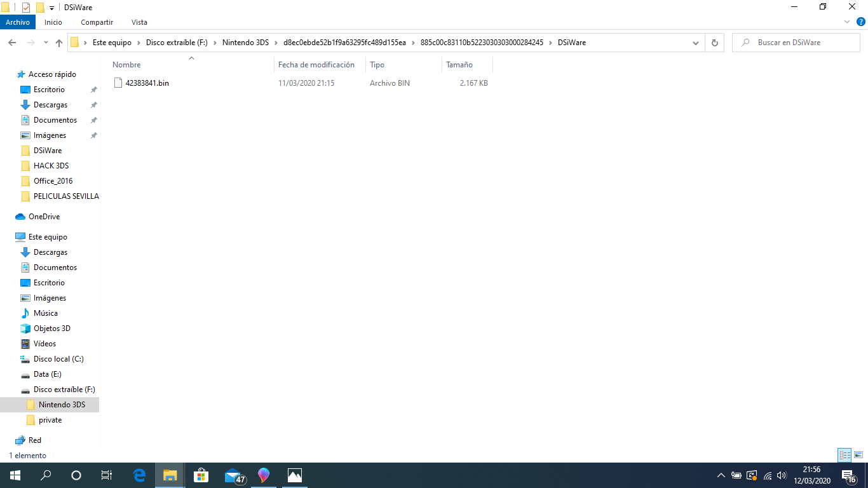Screen dimensions: 868x488
Task: Launch Microsoft Edge from the taskbar
Action: pos(139,475)
